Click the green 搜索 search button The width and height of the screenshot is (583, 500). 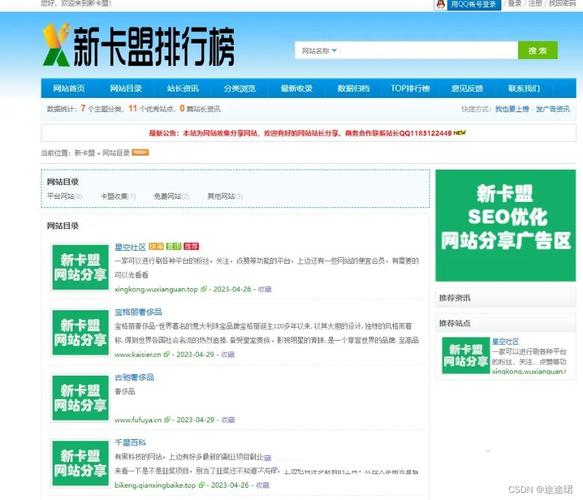click(x=538, y=50)
